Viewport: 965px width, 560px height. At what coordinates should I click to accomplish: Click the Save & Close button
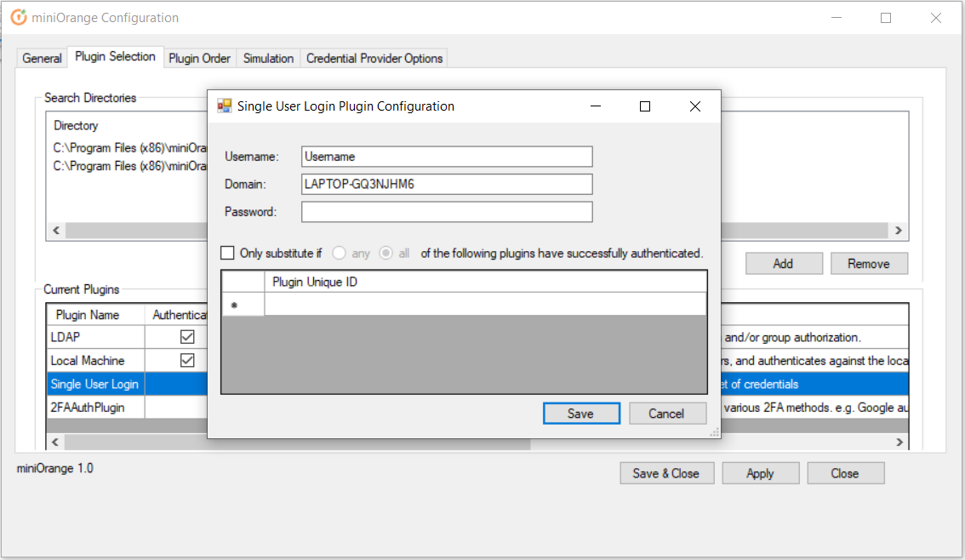(x=666, y=473)
